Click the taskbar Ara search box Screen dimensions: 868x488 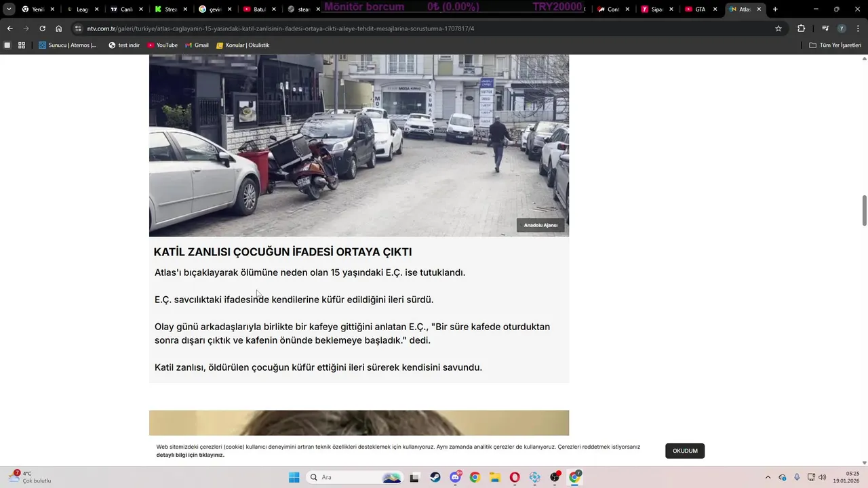[355, 477]
